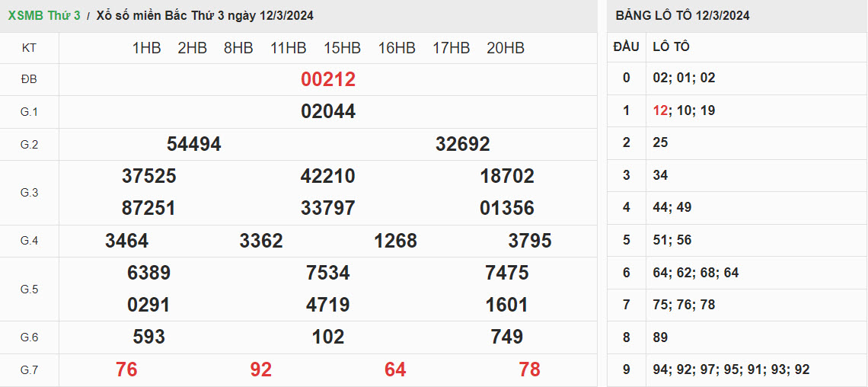This screenshot has height=387, width=868.
Task: Click G.3 prize number 01356
Action: [507, 208]
